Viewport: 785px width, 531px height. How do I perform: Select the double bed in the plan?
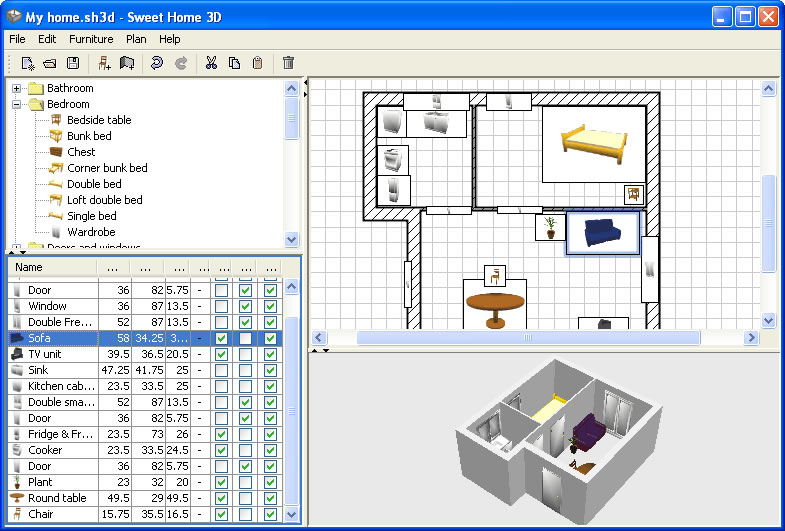coord(594,144)
